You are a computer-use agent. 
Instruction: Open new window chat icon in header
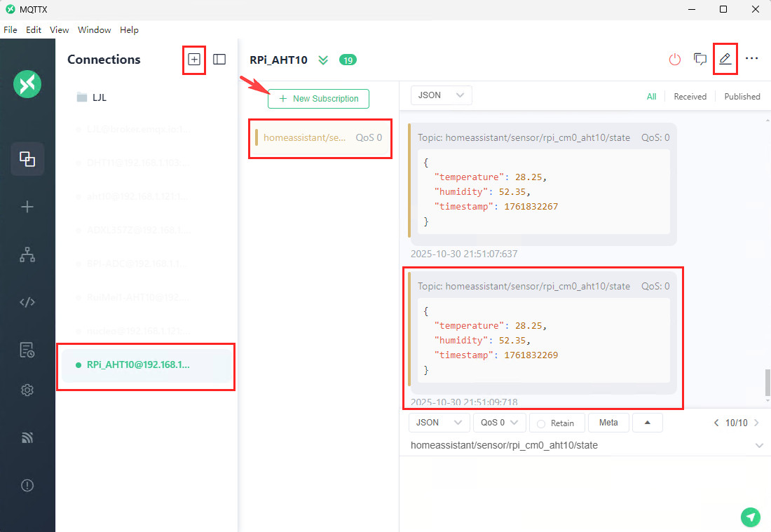click(700, 60)
